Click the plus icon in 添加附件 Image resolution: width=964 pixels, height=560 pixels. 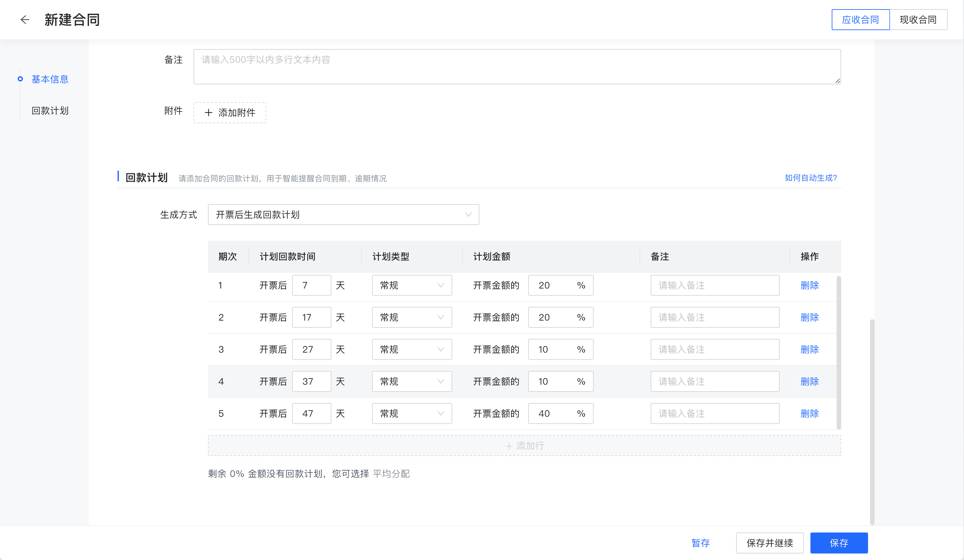[x=209, y=113]
